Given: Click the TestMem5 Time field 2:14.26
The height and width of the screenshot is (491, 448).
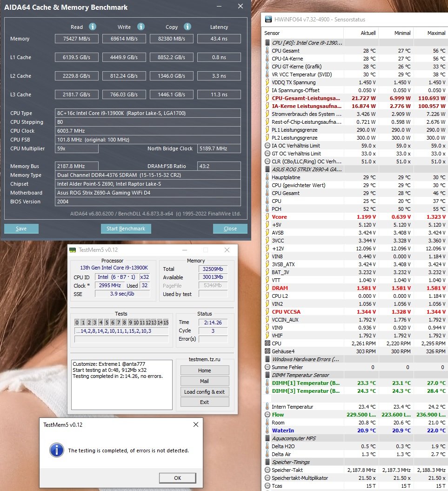Looking at the screenshot, I should (x=213, y=323).
